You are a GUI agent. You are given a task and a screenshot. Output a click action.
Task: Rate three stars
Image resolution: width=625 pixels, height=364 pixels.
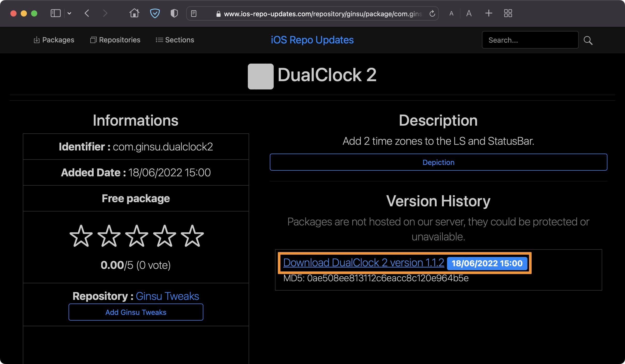tap(137, 236)
